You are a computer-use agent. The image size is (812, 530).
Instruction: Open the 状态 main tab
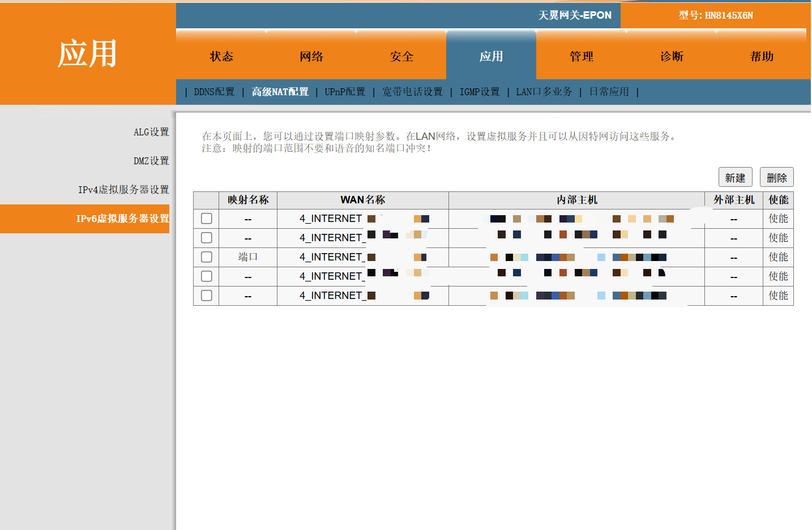pyautogui.click(x=221, y=57)
